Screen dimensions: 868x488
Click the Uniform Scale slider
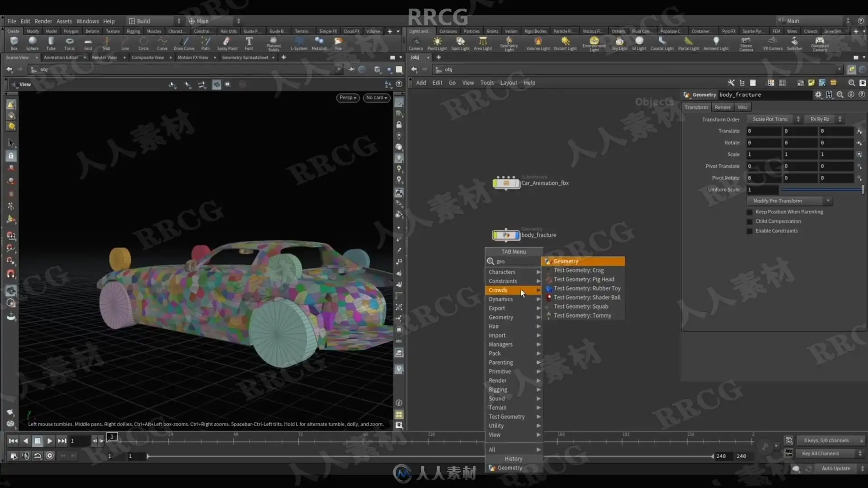coord(821,190)
